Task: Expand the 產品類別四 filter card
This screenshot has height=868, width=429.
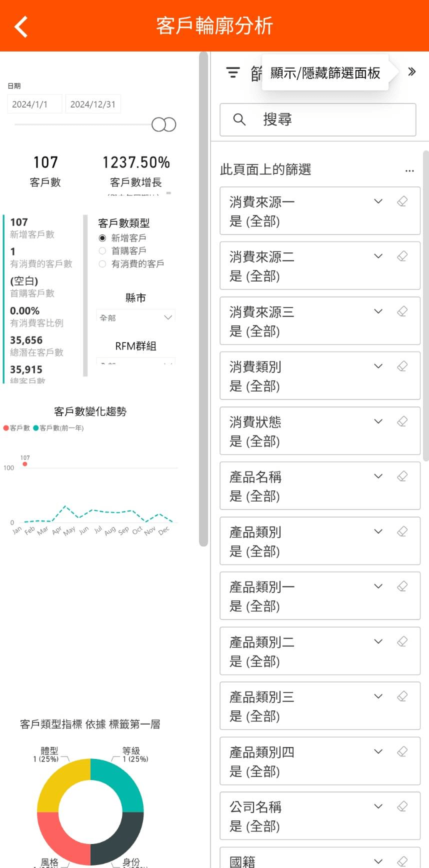Action: pos(378,751)
